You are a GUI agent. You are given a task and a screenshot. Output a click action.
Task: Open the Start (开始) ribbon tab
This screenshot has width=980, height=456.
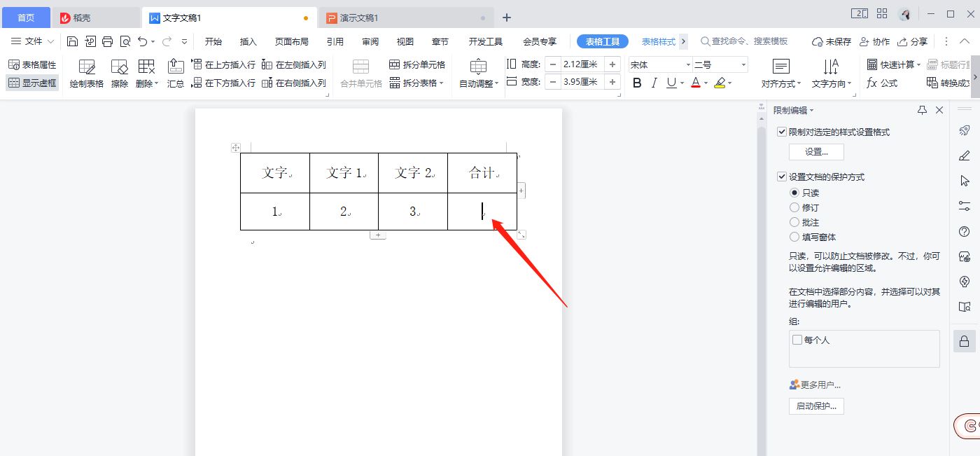pyautogui.click(x=213, y=41)
